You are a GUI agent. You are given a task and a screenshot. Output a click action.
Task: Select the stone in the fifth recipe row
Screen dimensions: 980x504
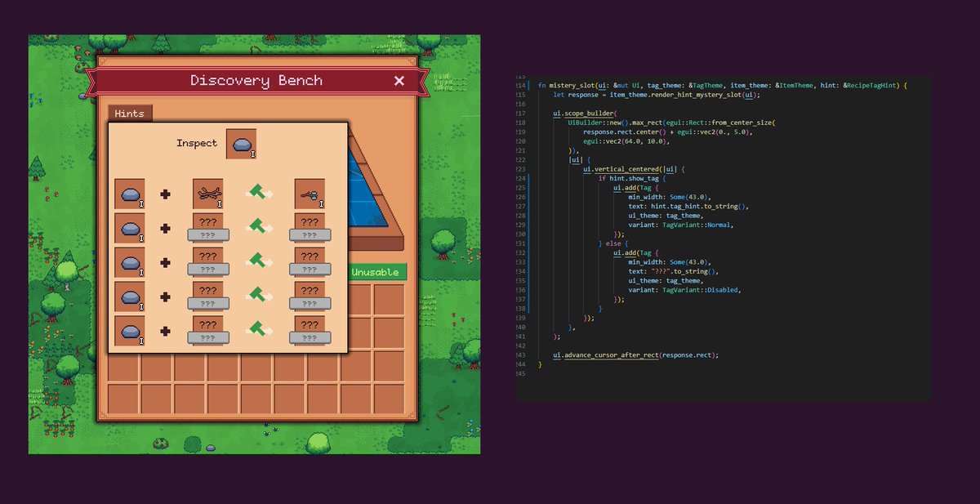coord(130,331)
